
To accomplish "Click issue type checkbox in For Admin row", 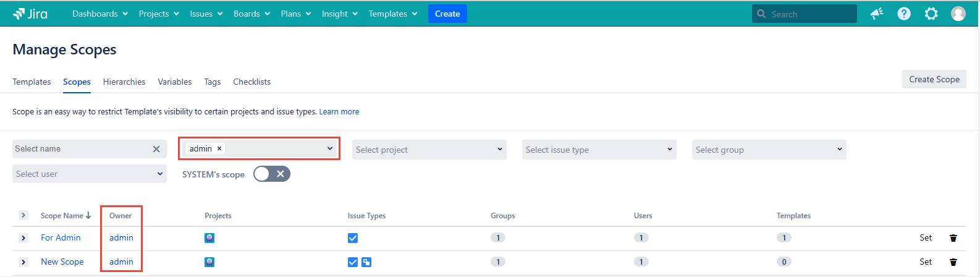I will 353,238.
